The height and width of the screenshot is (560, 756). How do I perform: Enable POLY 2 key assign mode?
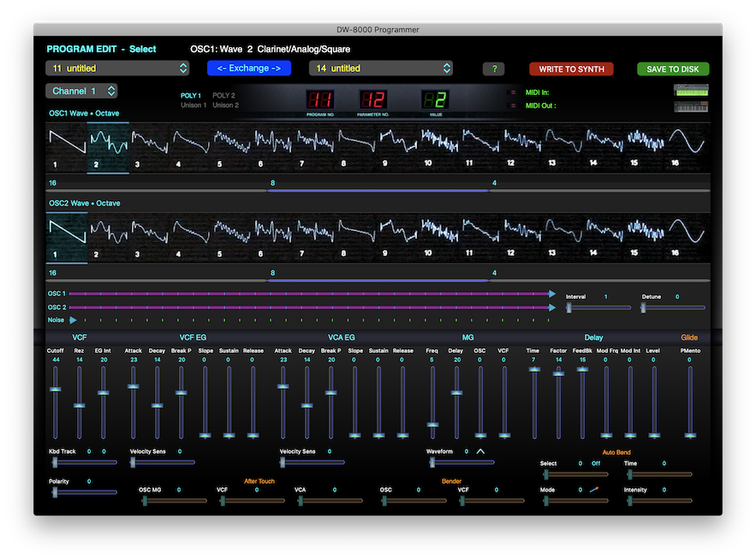tap(225, 96)
